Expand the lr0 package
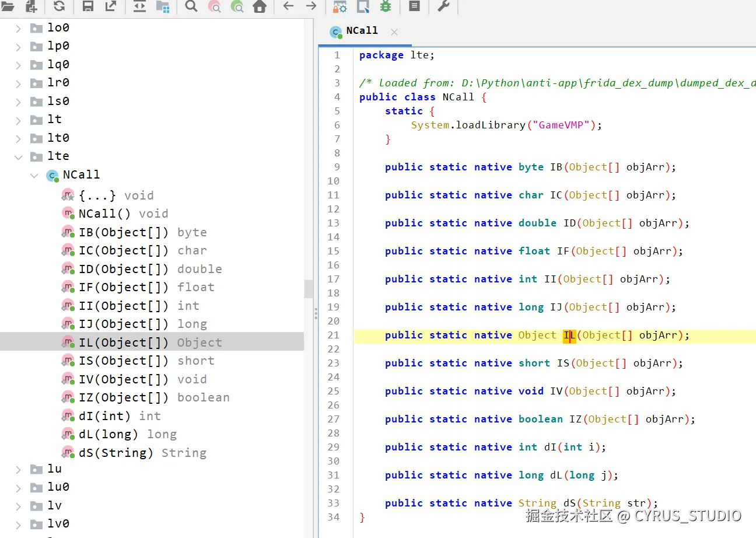The image size is (756, 538). pos(18,83)
